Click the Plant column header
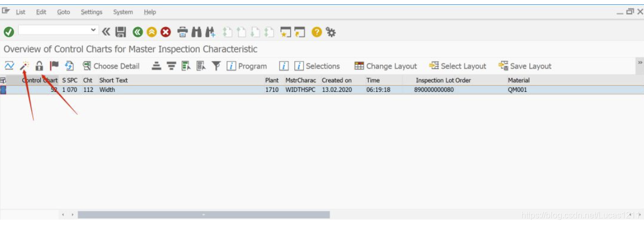 coord(272,80)
